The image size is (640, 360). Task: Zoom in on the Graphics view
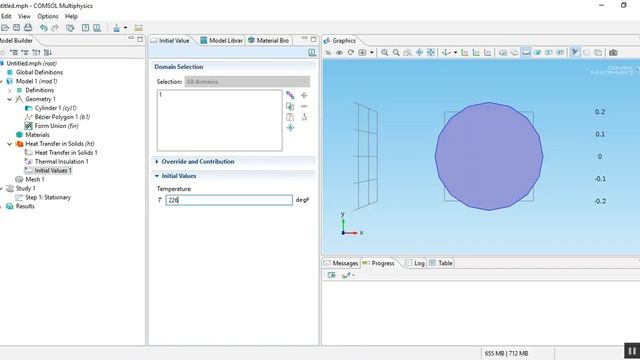384,52
